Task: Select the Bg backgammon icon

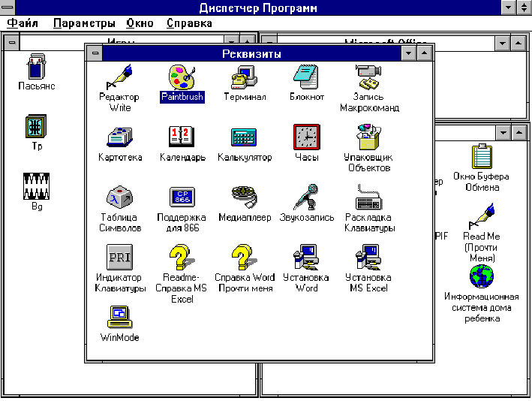Action: click(x=36, y=186)
